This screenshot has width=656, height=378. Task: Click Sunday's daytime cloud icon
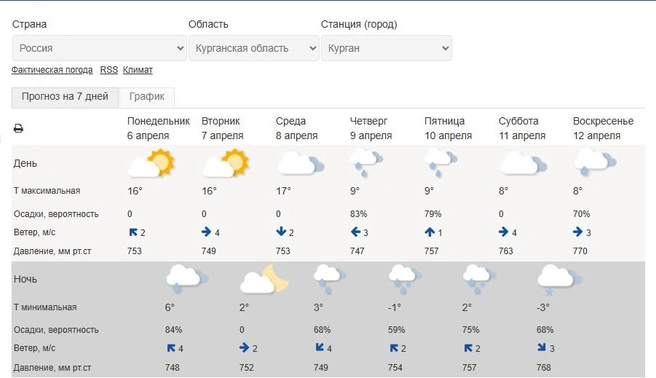(594, 163)
